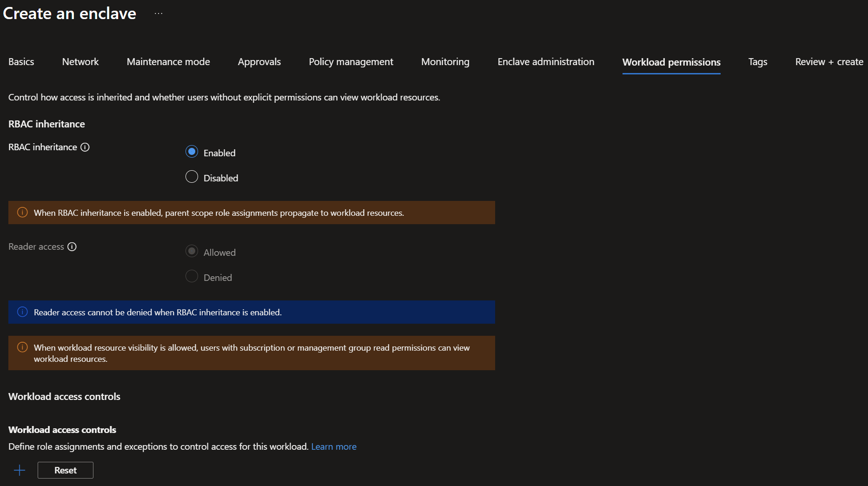
Task: Click the orange RBAC inheritance warning icon
Action: click(22, 213)
